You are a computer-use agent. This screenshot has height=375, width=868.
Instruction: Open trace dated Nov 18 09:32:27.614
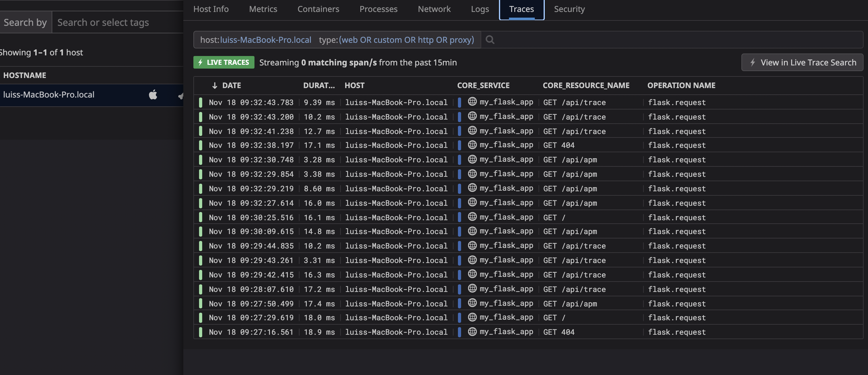[x=528, y=203]
